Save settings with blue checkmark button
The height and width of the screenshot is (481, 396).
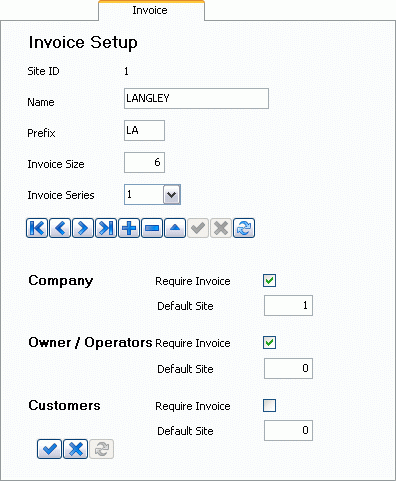pos(49,449)
